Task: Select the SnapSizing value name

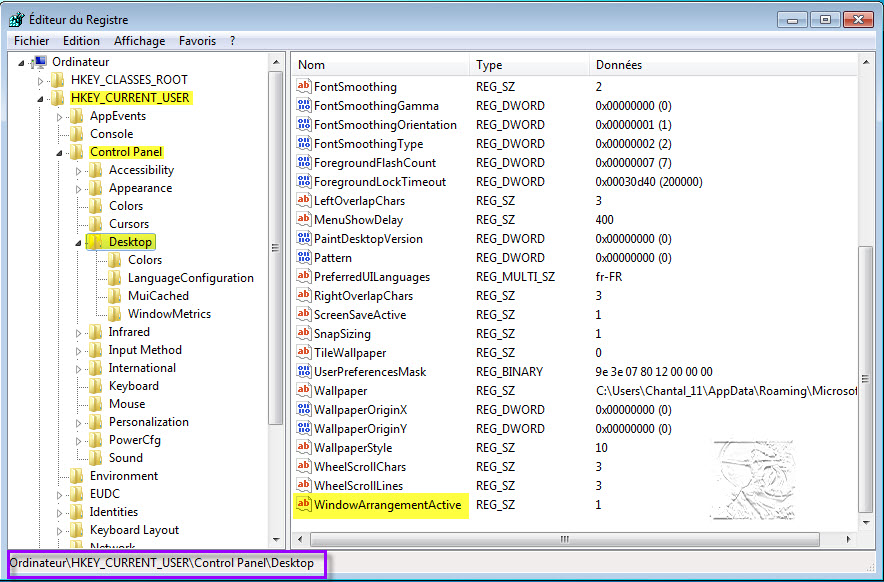Action: [342, 334]
